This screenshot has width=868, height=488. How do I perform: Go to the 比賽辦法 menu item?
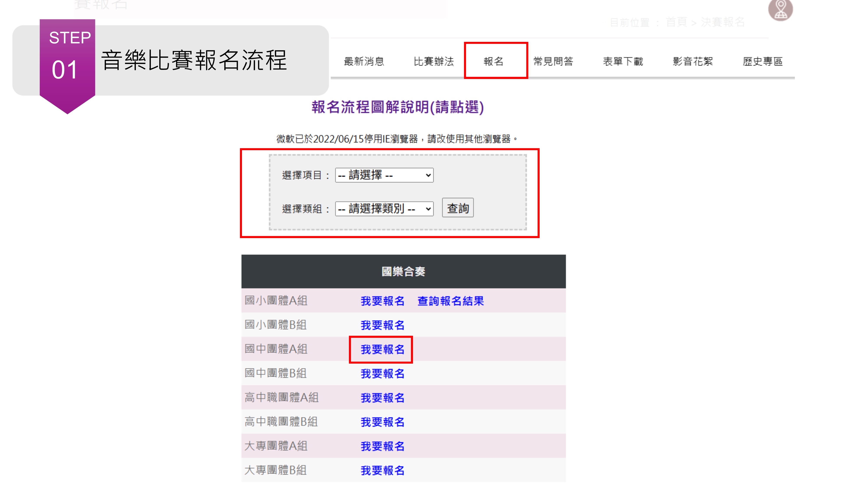coord(434,61)
